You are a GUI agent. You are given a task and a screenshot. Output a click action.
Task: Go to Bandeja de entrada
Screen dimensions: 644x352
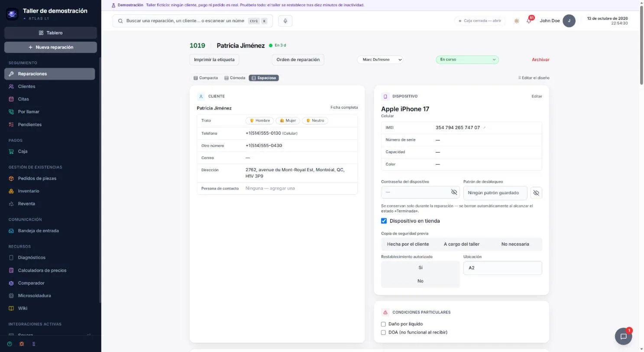point(50,231)
